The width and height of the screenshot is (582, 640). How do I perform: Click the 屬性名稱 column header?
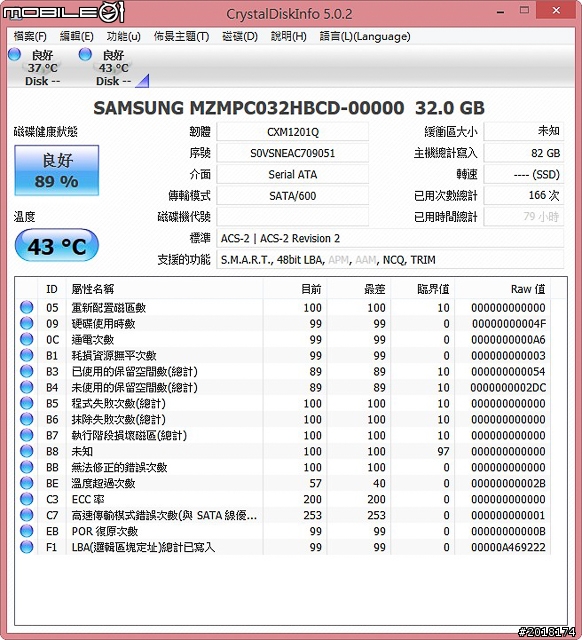tap(164, 289)
